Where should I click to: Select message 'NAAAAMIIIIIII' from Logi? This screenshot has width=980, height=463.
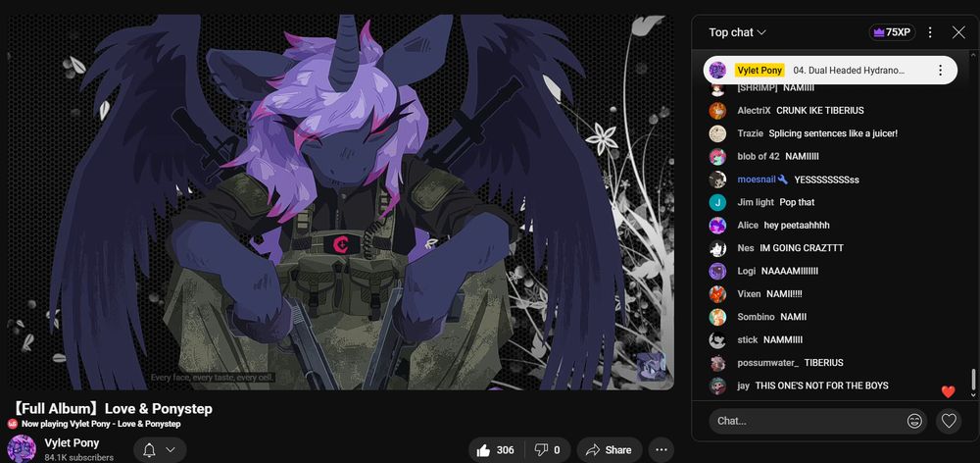789,271
